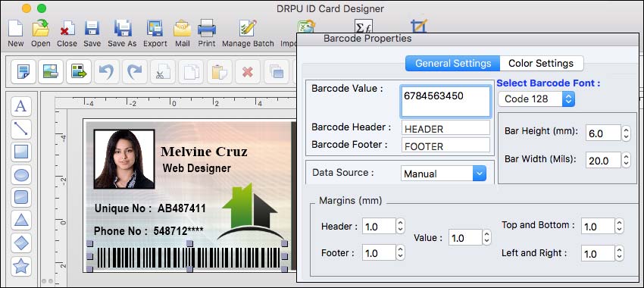Click the Melvine Cruz name text
This screenshot has width=644, height=288.
click(x=204, y=152)
